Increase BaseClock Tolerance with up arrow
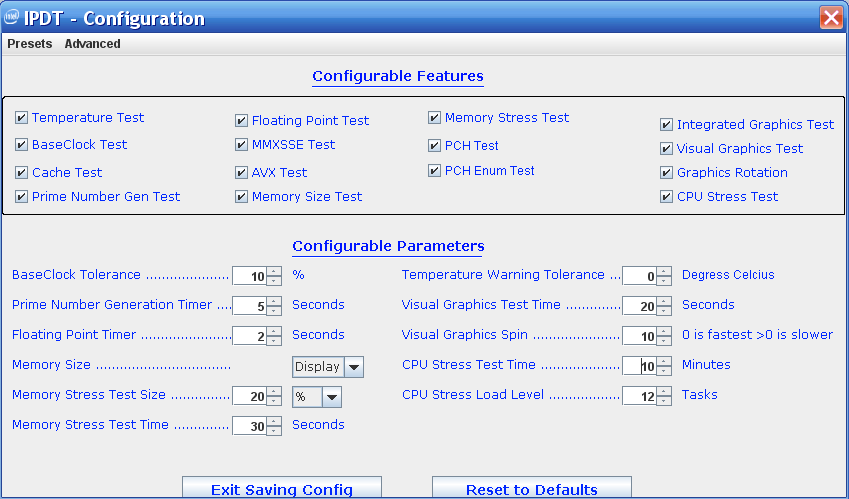This screenshot has width=849, height=499. pyautogui.click(x=275, y=272)
